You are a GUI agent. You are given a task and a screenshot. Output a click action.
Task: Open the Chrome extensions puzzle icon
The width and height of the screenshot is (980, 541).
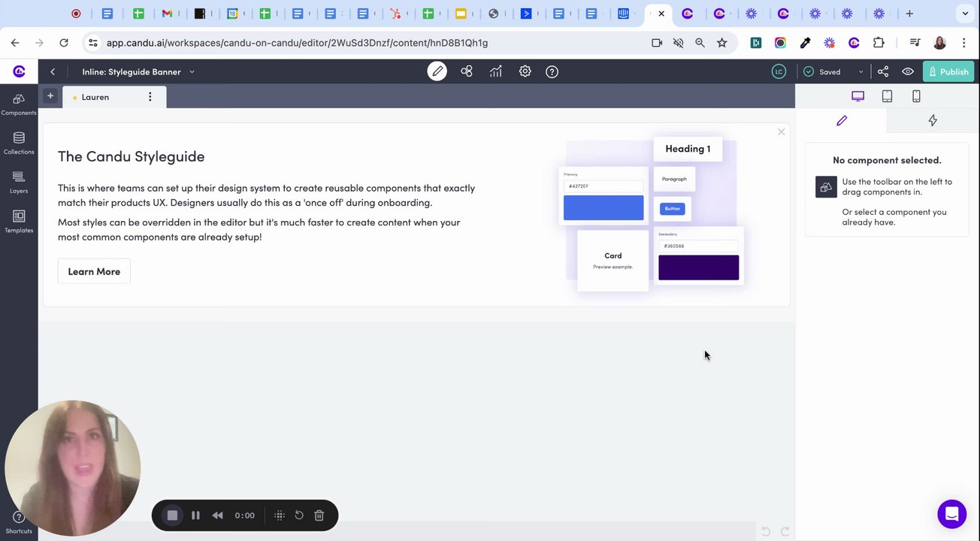point(879,43)
